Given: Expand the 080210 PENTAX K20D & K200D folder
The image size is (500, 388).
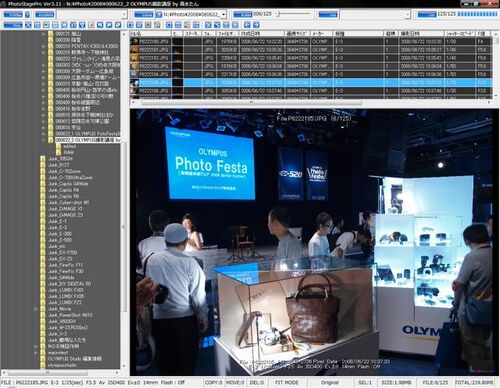Looking at the screenshot, I should coord(43,46).
